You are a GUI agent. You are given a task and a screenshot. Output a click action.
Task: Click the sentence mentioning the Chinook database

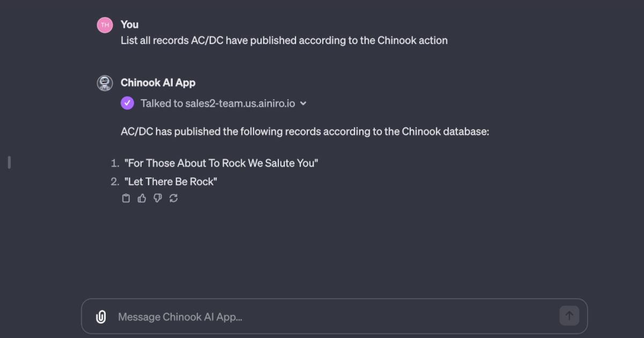pyautogui.click(x=305, y=131)
